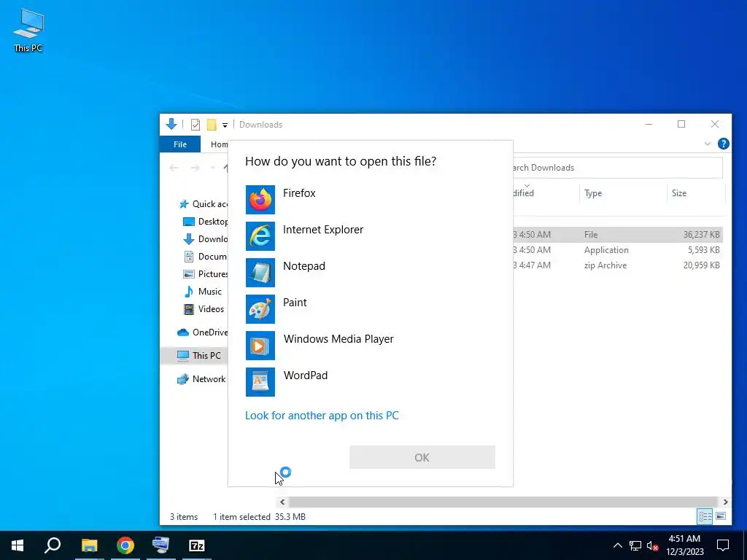Select This PC in navigation pane
The image size is (747, 560).
[194, 356]
